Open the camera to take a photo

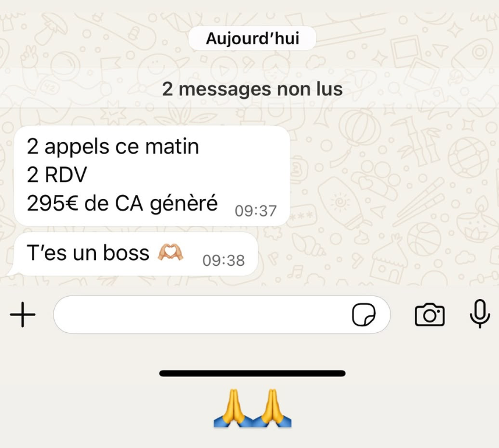[430, 315]
